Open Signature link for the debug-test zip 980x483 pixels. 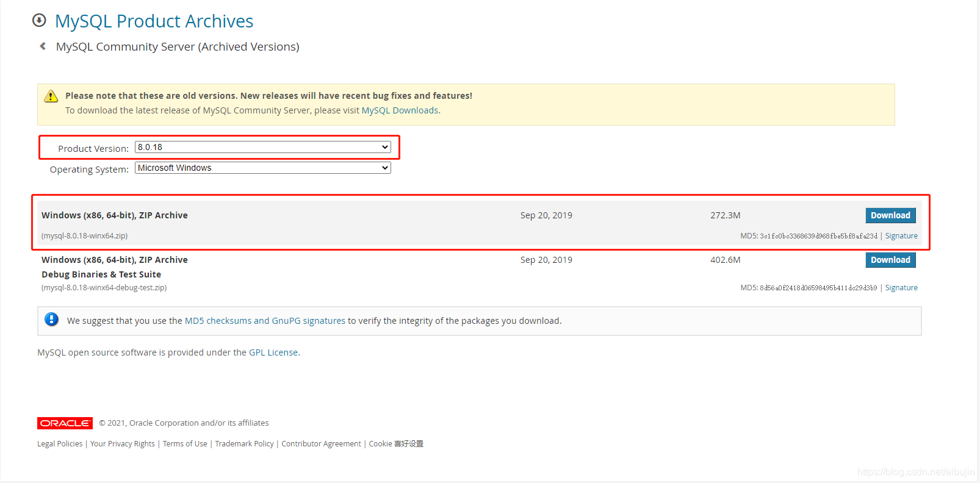click(x=901, y=288)
